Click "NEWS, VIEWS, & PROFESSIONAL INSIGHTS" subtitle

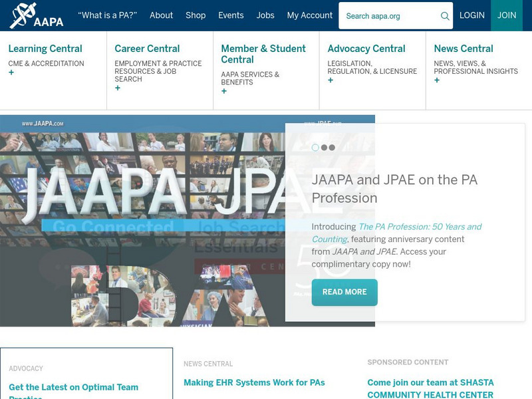[475, 67]
